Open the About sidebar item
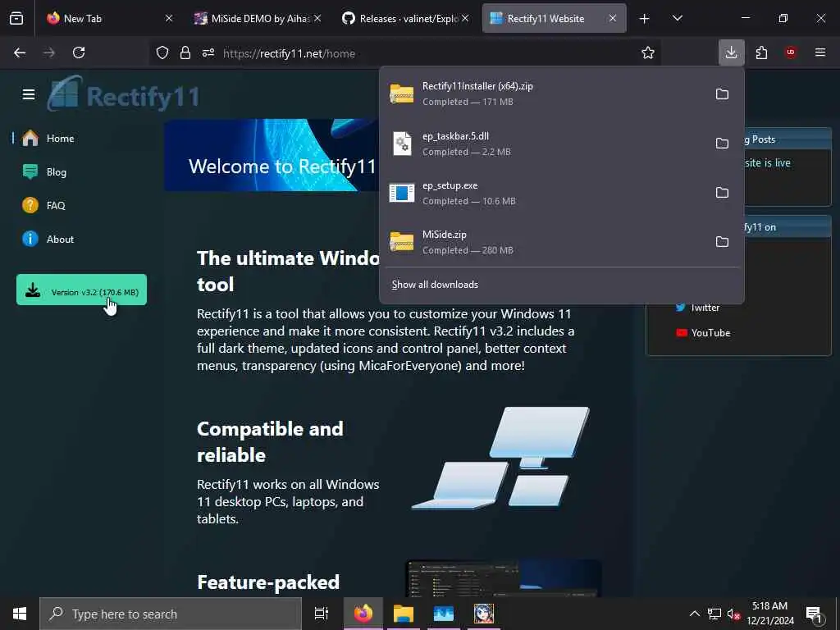The height and width of the screenshot is (630, 840). [48, 239]
